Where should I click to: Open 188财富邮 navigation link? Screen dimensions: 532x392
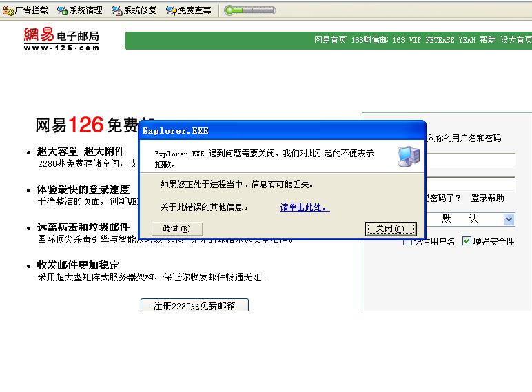369,40
